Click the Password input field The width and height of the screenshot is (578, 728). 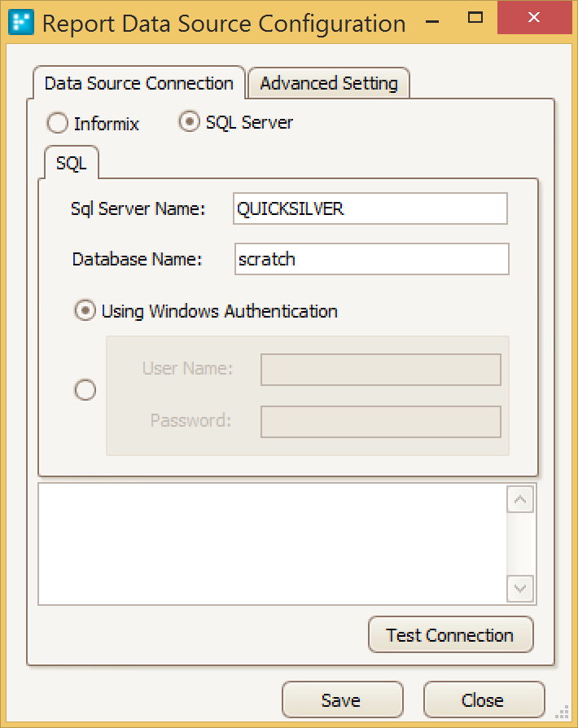click(380, 422)
